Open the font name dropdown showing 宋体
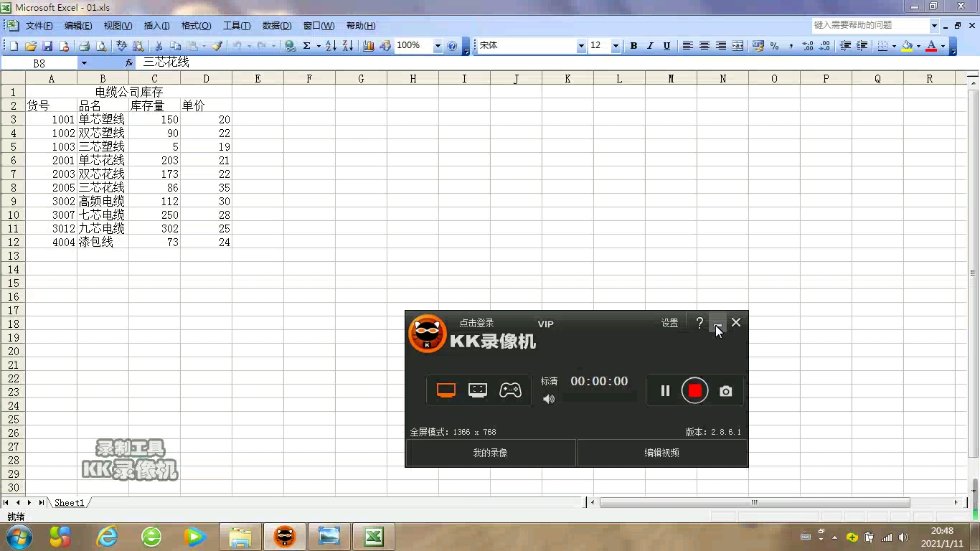980x551 pixels. click(x=583, y=45)
